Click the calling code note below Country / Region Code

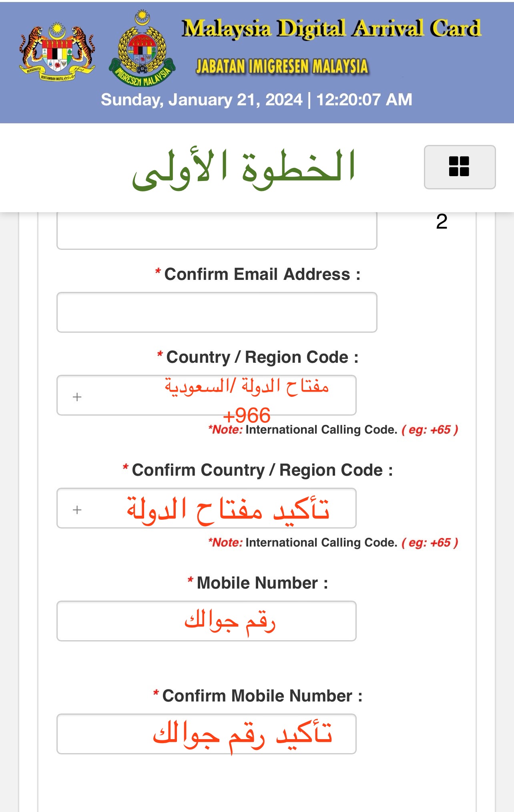point(333,430)
